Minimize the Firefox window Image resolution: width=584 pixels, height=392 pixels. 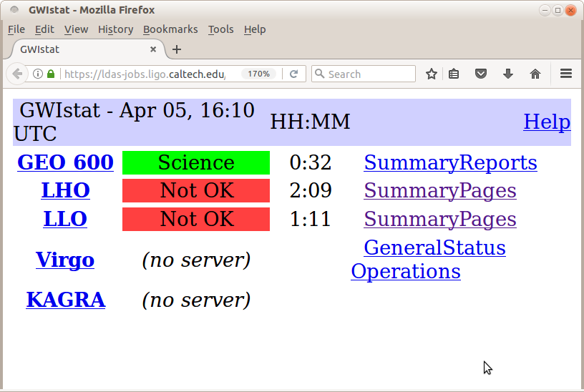(545, 10)
